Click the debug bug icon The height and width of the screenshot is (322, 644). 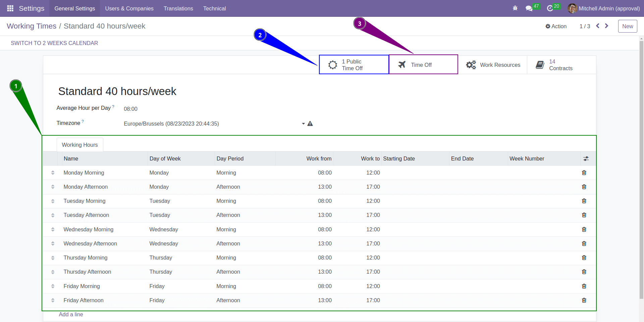515,8
